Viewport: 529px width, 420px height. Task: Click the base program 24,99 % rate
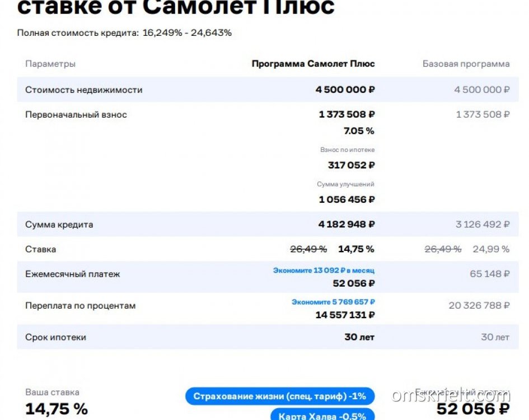coord(491,249)
